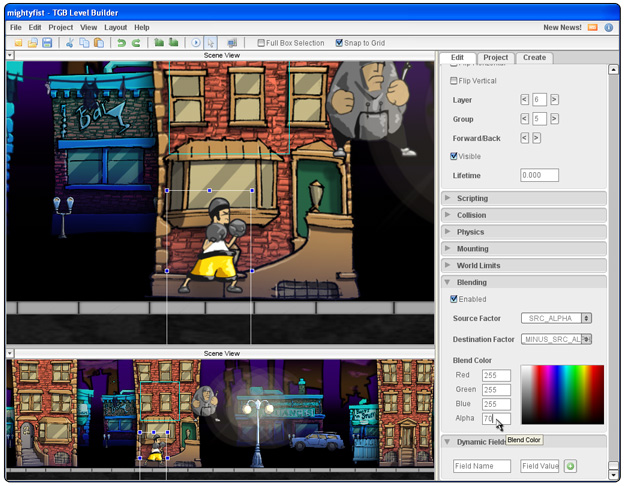Open the orange New News feed icon

click(x=593, y=28)
